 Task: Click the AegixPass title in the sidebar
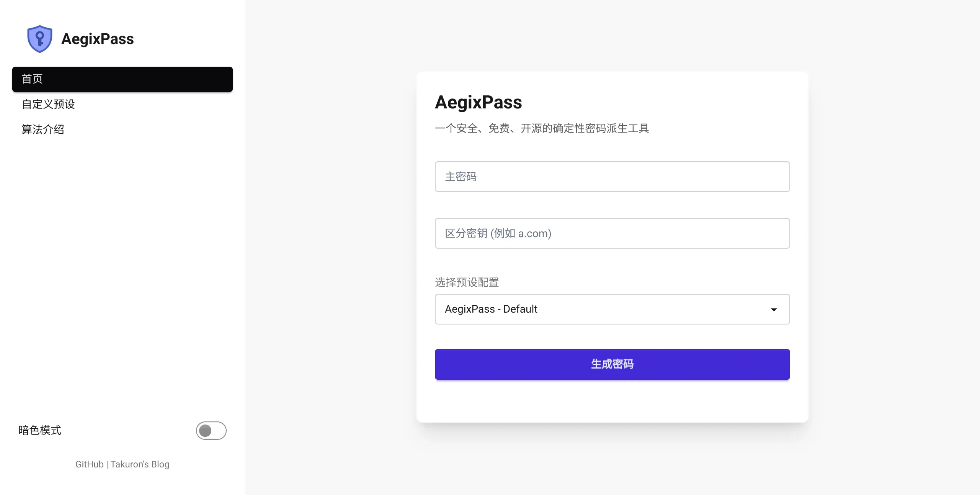[x=97, y=39]
